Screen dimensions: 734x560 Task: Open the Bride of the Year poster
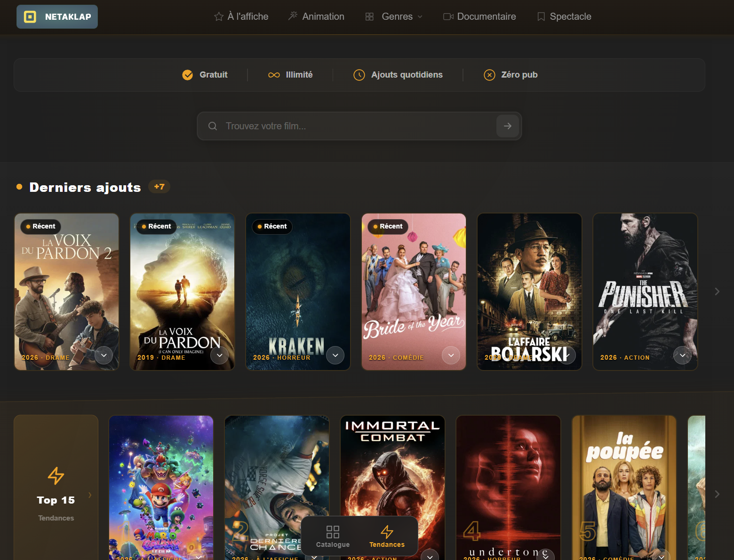[x=414, y=292]
